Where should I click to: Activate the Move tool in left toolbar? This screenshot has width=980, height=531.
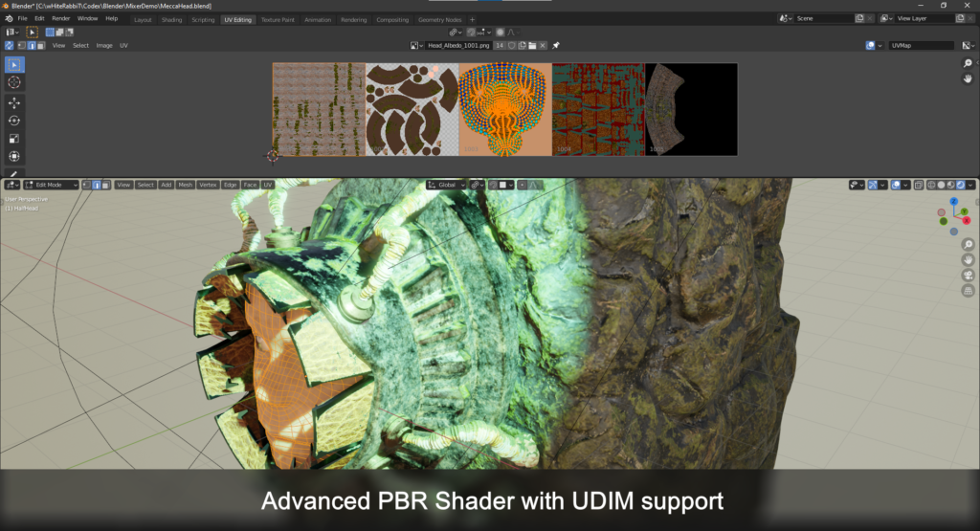tap(13, 102)
